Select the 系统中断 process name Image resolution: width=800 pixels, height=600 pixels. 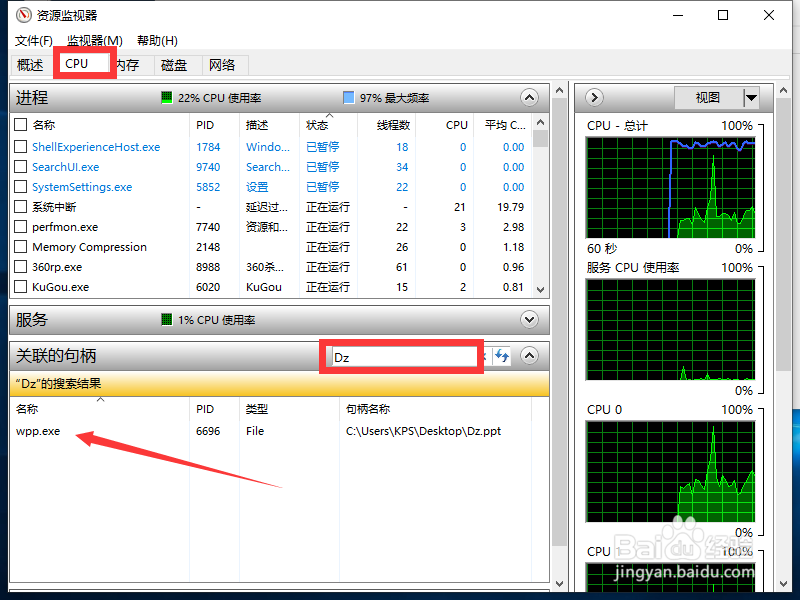tap(54, 207)
